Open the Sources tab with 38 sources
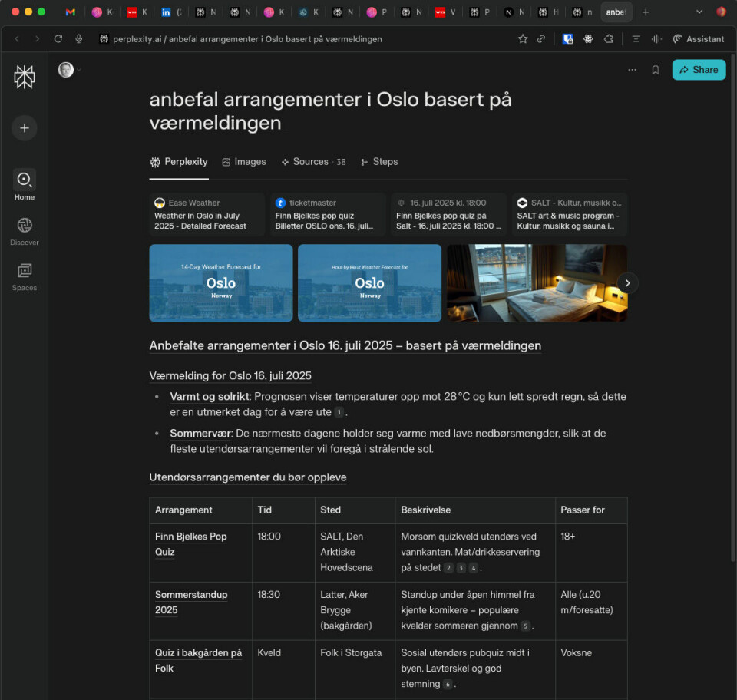Screen dimensions: 737x700 coord(313,162)
